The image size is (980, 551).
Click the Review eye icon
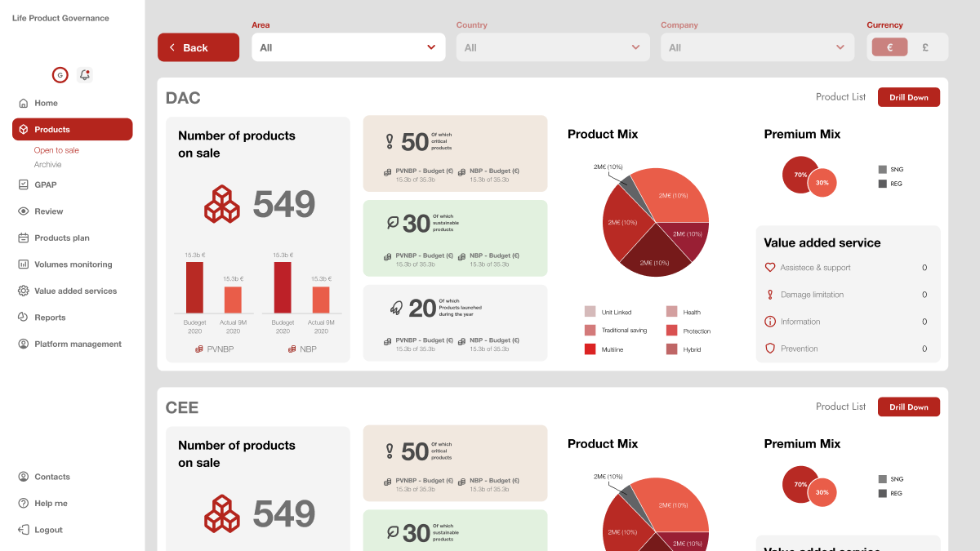pos(23,211)
